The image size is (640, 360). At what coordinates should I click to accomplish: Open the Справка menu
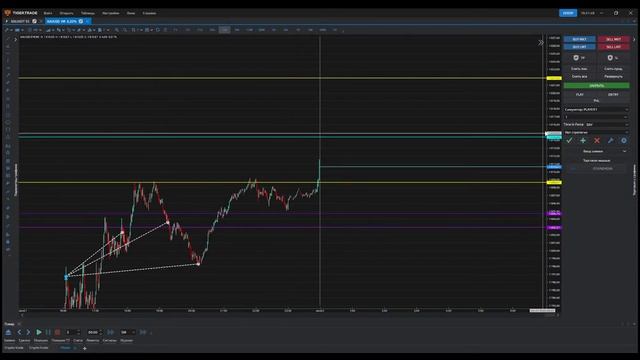[149, 13]
